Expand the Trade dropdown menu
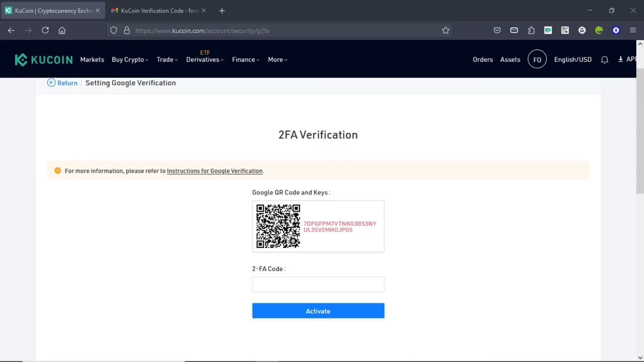The width and height of the screenshot is (644, 362). pyautogui.click(x=167, y=60)
